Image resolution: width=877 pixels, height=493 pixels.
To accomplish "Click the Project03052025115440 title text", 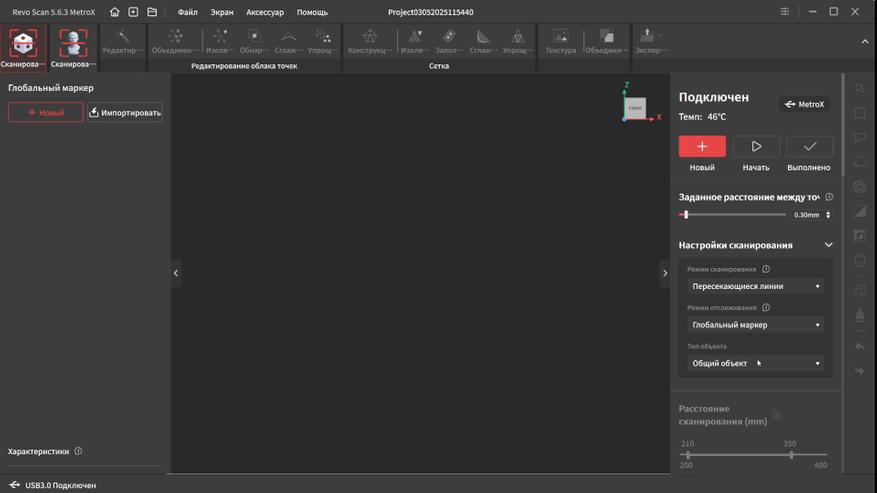I will point(431,12).
